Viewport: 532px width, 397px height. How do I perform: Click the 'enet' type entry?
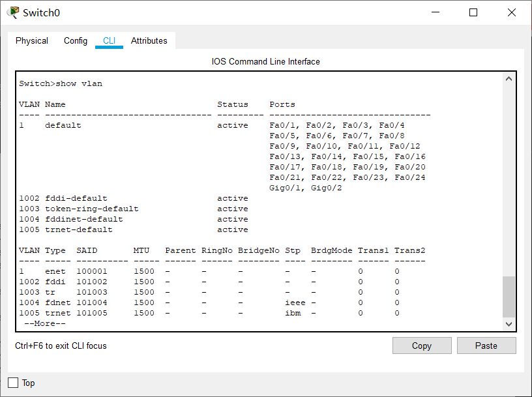click(x=55, y=271)
